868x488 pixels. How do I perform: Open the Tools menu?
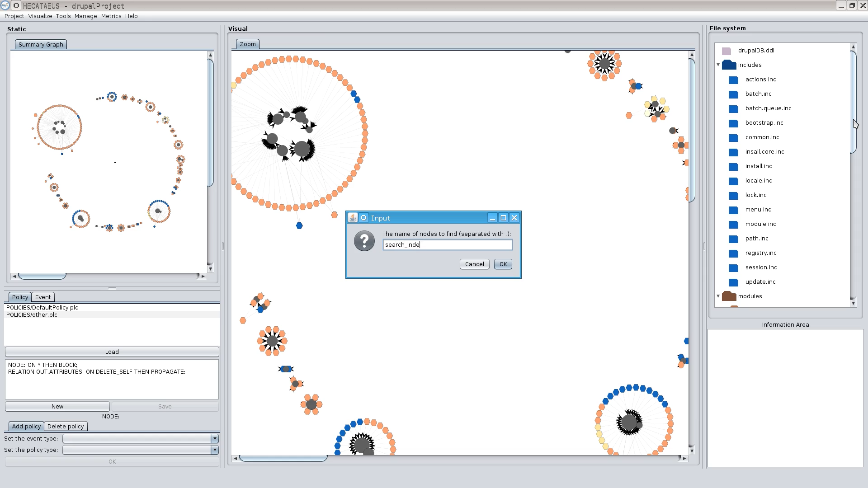[x=63, y=16]
